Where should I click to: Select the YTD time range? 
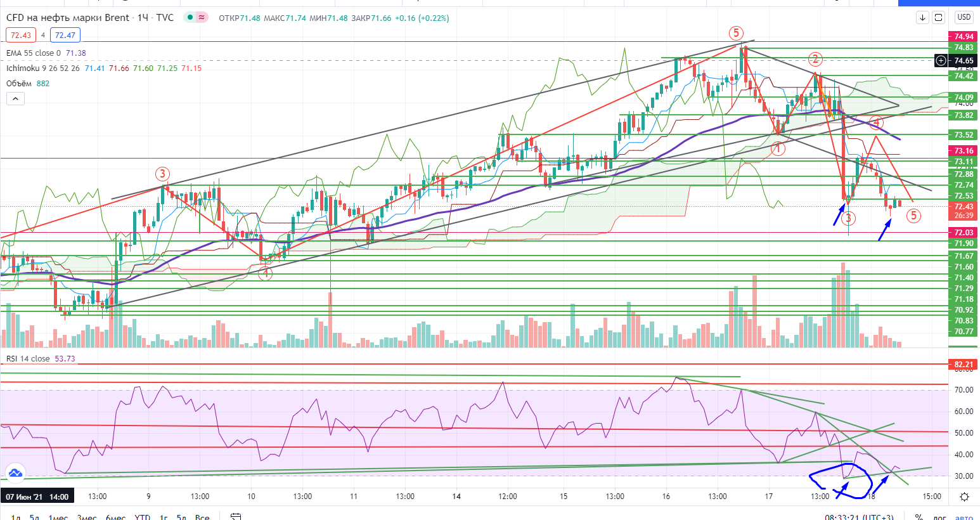point(142,517)
